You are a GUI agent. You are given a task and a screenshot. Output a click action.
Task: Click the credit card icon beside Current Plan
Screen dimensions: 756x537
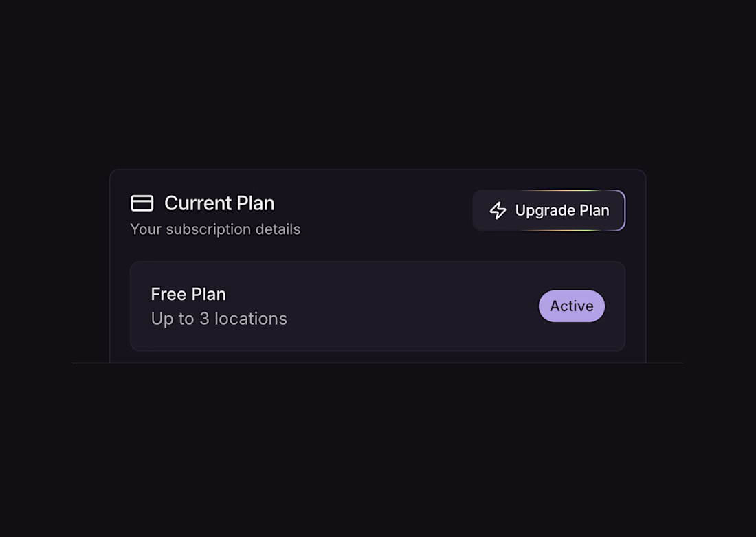(142, 203)
